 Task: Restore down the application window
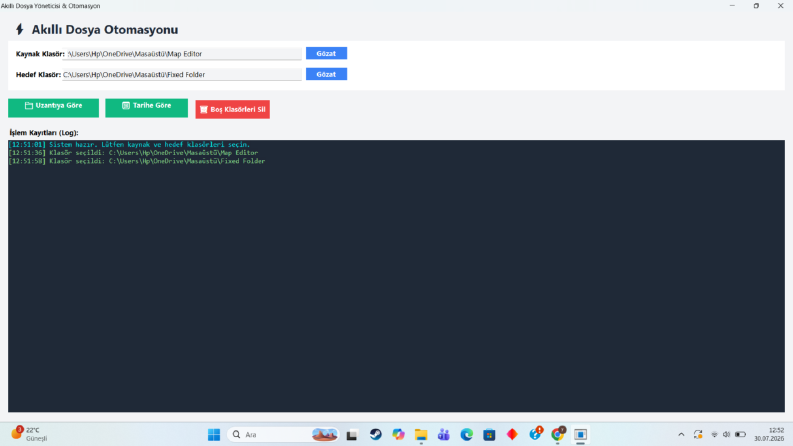coord(757,6)
